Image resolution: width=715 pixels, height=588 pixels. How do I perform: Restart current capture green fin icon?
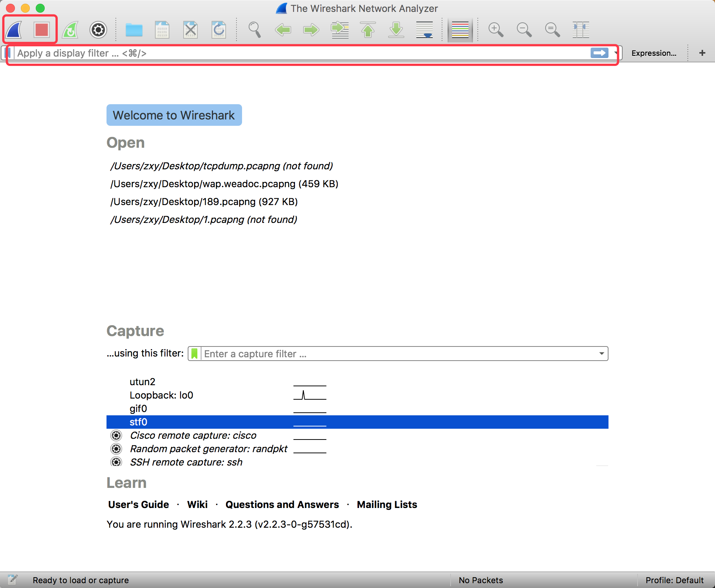pyautogui.click(x=70, y=30)
